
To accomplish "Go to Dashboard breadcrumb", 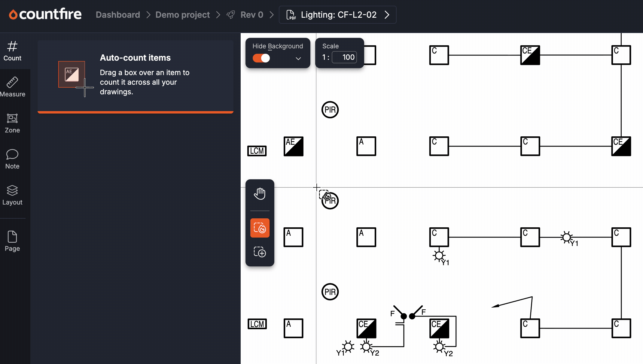I will [118, 15].
